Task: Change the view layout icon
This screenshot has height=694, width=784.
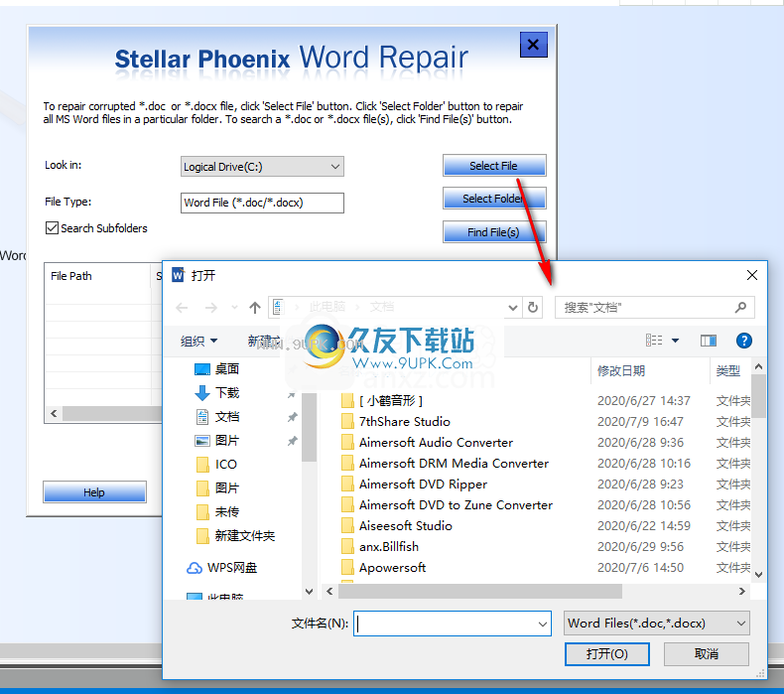Action: click(x=654, y=341)
